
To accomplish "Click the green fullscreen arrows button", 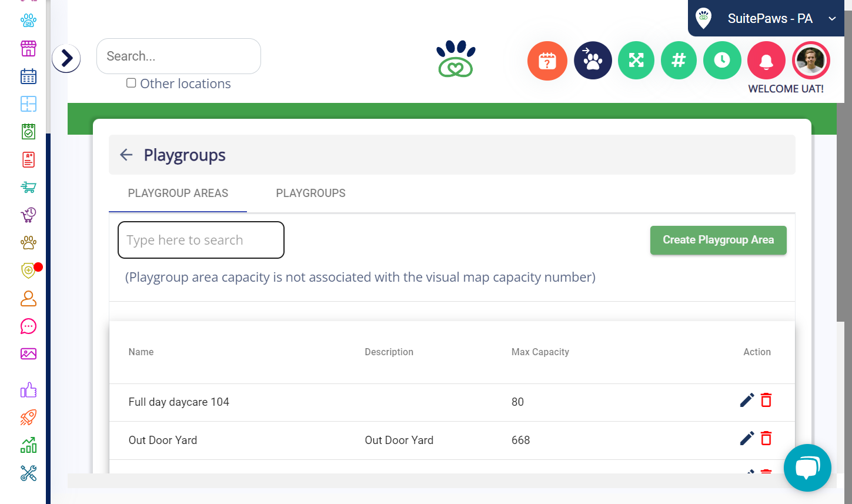I will click(x=636, y=61).
